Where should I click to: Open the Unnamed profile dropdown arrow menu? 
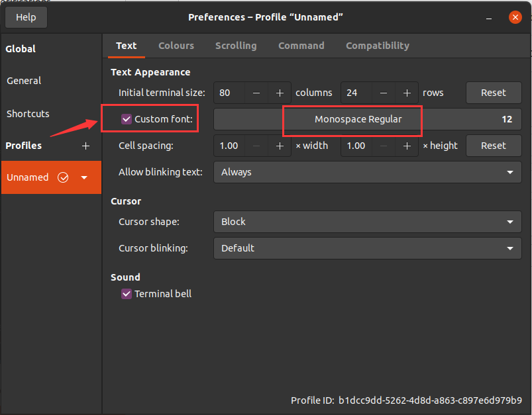coord(84,177)
